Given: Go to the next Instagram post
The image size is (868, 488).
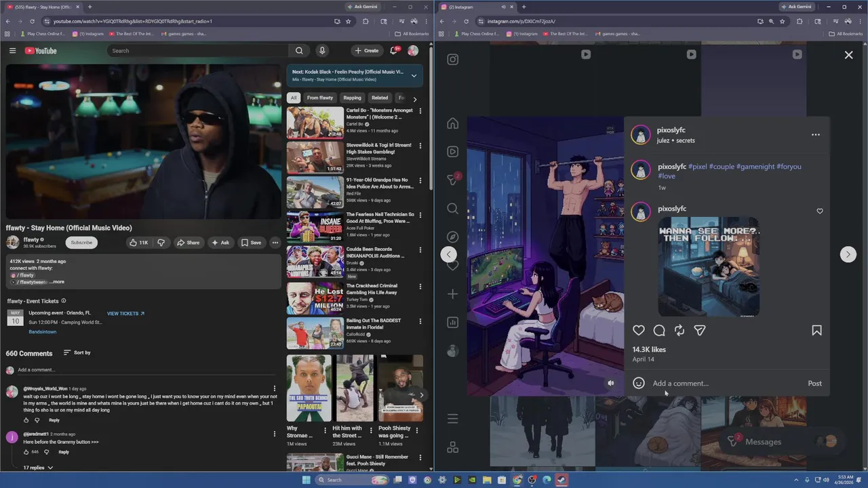Looking at the screenshot, I should tap(848, 254).
